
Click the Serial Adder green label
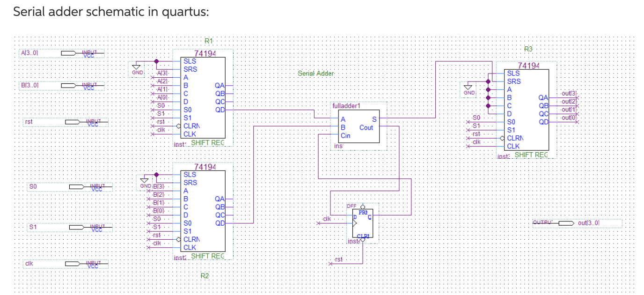coord(316,74)
